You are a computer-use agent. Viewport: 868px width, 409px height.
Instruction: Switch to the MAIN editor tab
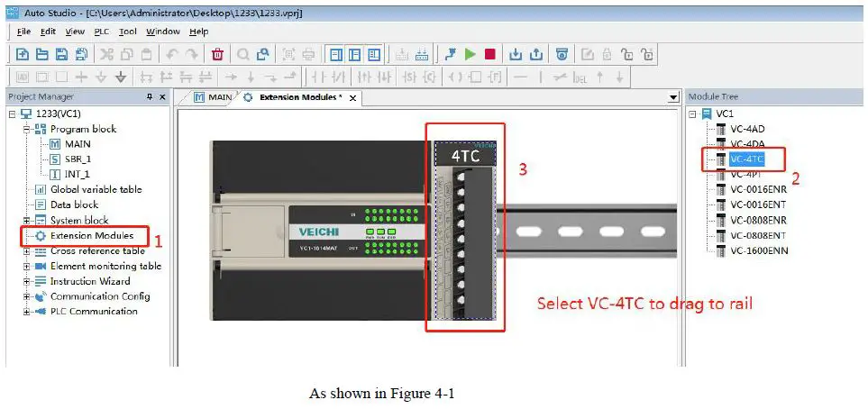213,97
